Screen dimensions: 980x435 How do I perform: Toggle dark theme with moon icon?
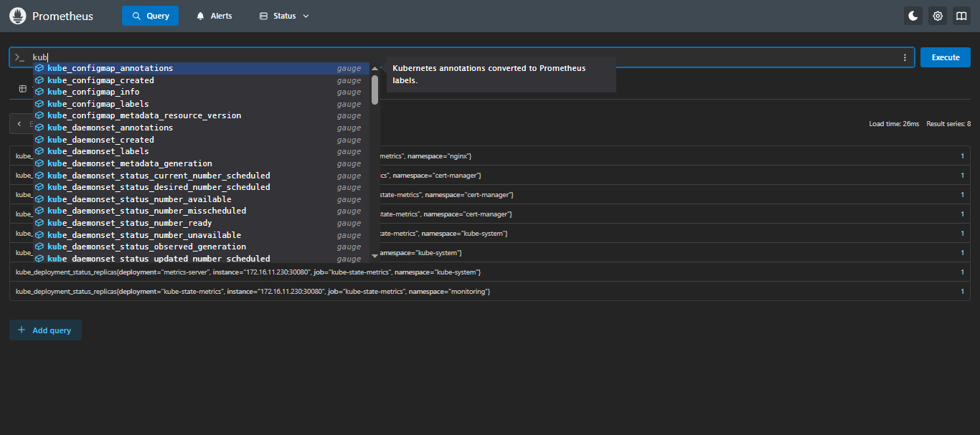click(x=913, y=16)
